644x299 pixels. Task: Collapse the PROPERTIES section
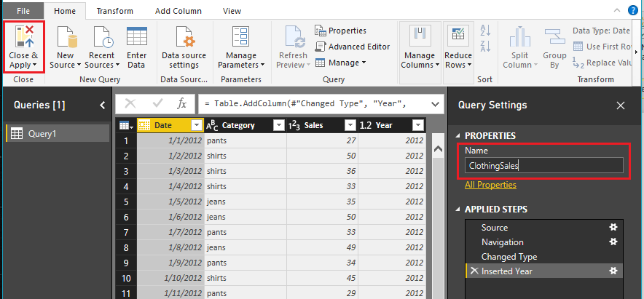(x=458, y=136)
